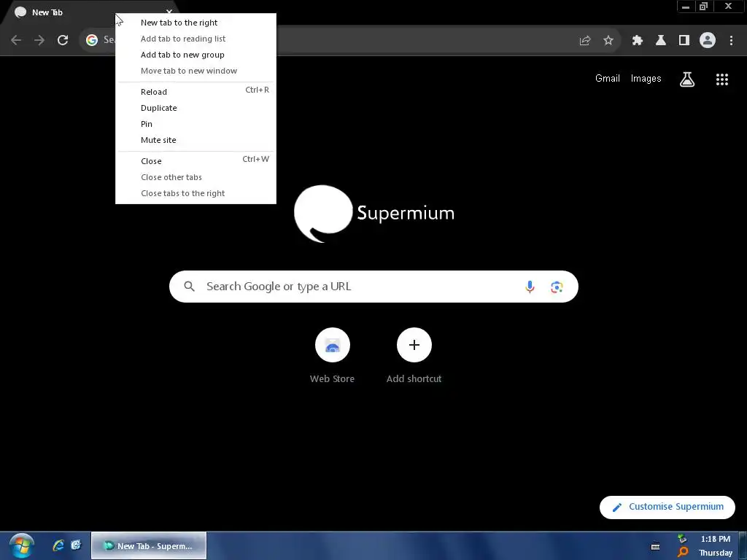This screenshot has height=560, width=747.
Task: Launch Internet Explorer from the taskbar
Action: [x=58, y=545]
